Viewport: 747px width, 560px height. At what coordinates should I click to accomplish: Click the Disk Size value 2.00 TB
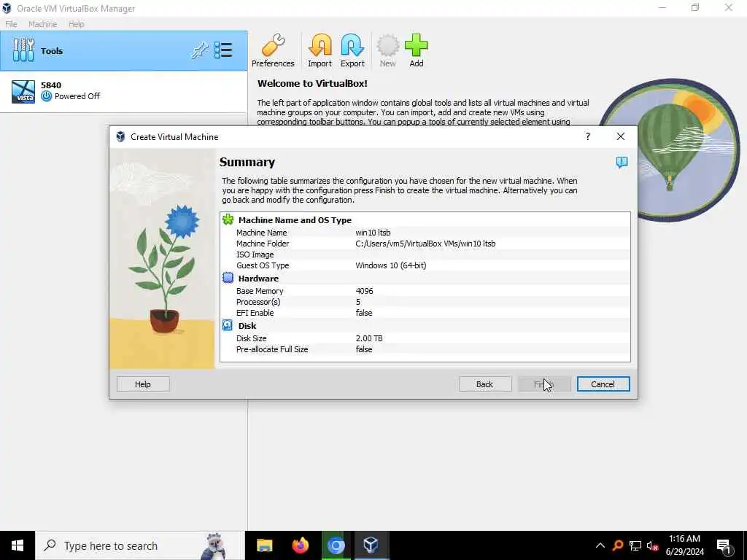pyautogui.click(x=369, y=338)
